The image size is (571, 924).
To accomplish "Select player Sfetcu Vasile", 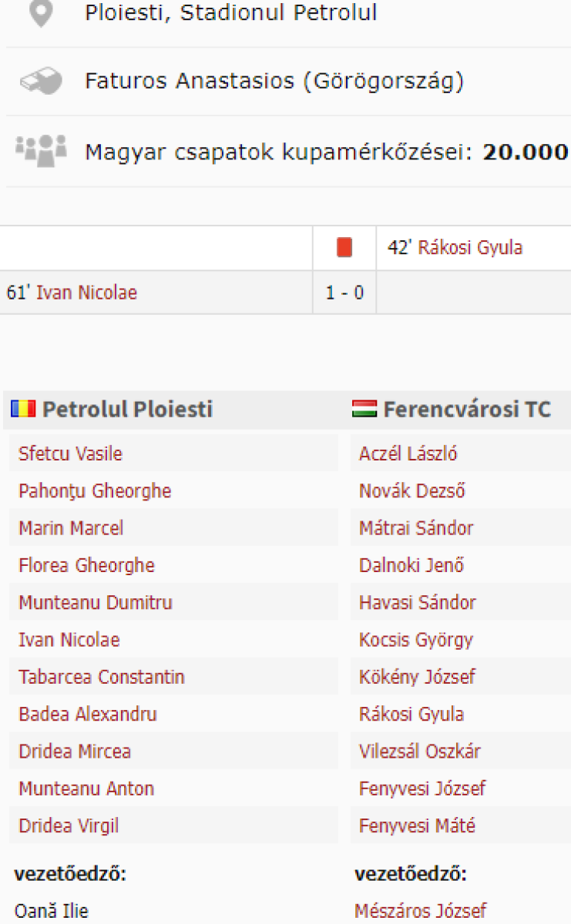I will pyautogui.click(x=70, y=454).
